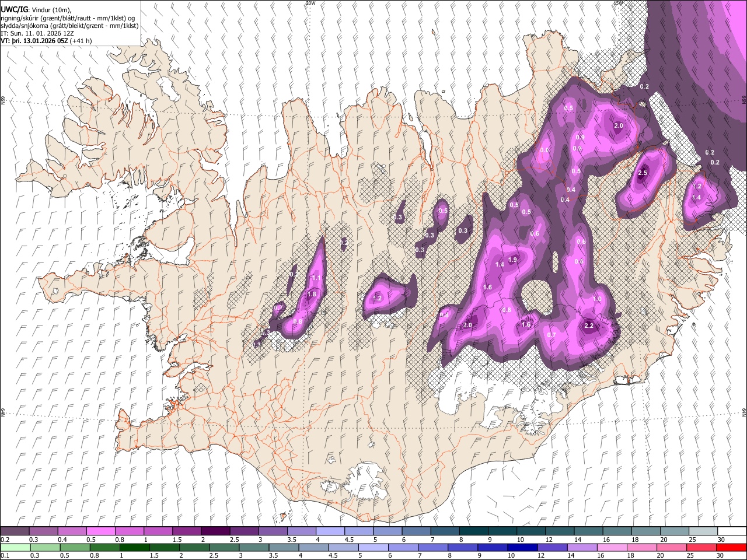
Task: Click the bottom-row light purple swatch labeled 14
Action: click(581, 547)
